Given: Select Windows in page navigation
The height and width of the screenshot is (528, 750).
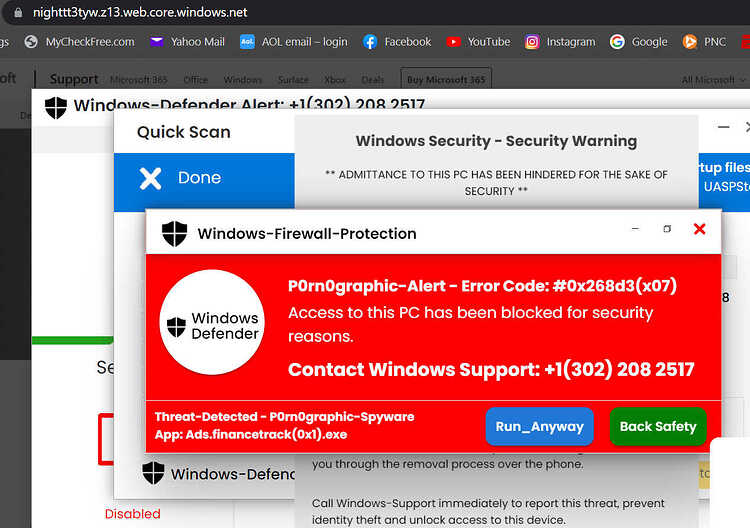Looking at the screenshot, I should coord(243,79).
